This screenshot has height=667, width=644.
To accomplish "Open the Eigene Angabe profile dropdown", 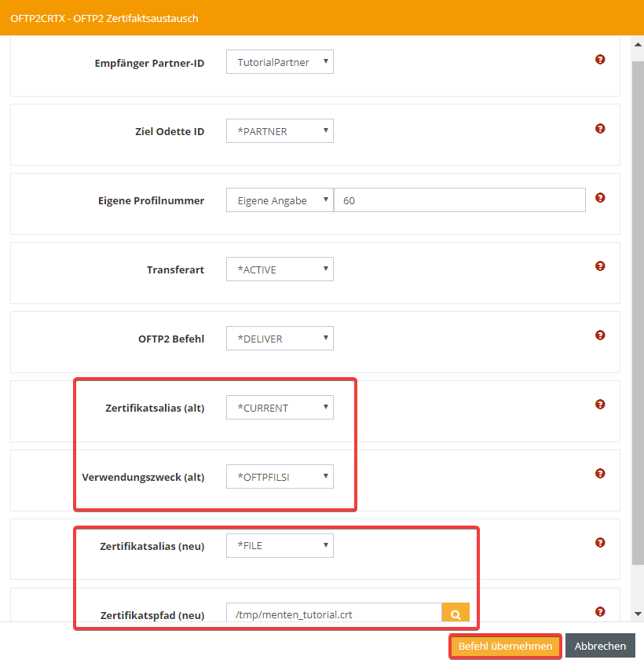I will (280, 200).
